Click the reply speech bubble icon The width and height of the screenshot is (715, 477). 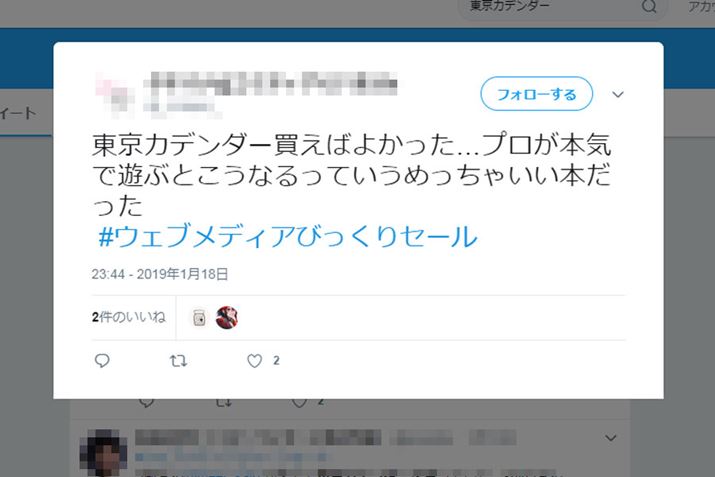pyautogui.click(x=102, y=361)
